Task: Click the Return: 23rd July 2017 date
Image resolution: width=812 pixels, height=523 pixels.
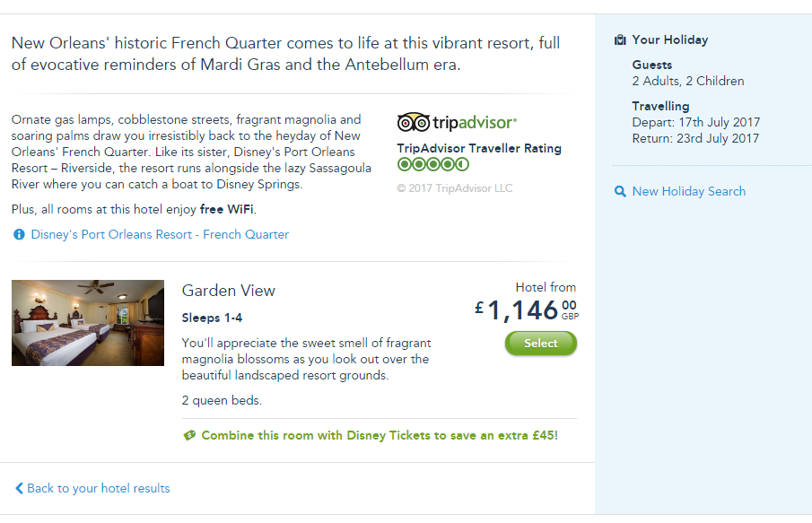Action: (695, 139)
